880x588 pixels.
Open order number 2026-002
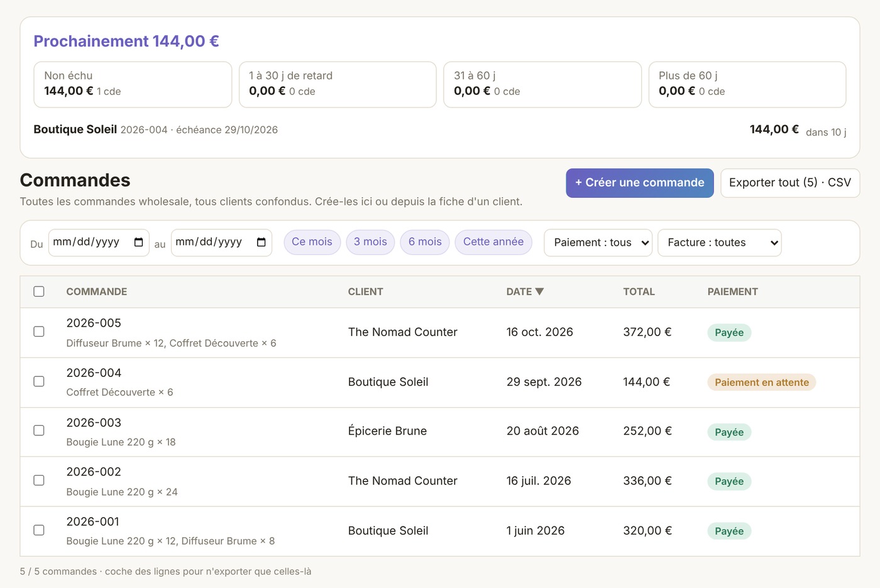click(94, 472)
